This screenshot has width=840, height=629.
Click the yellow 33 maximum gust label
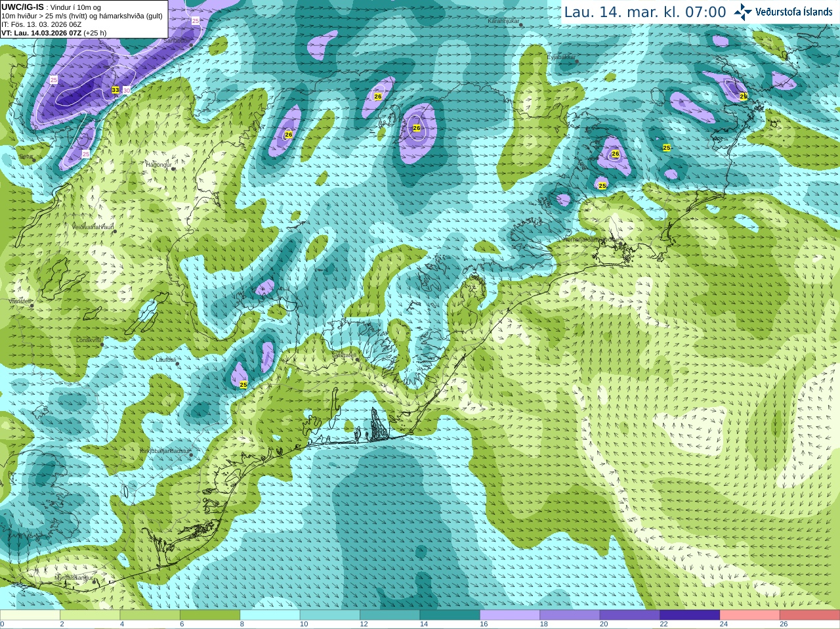(x=115, y=90)
